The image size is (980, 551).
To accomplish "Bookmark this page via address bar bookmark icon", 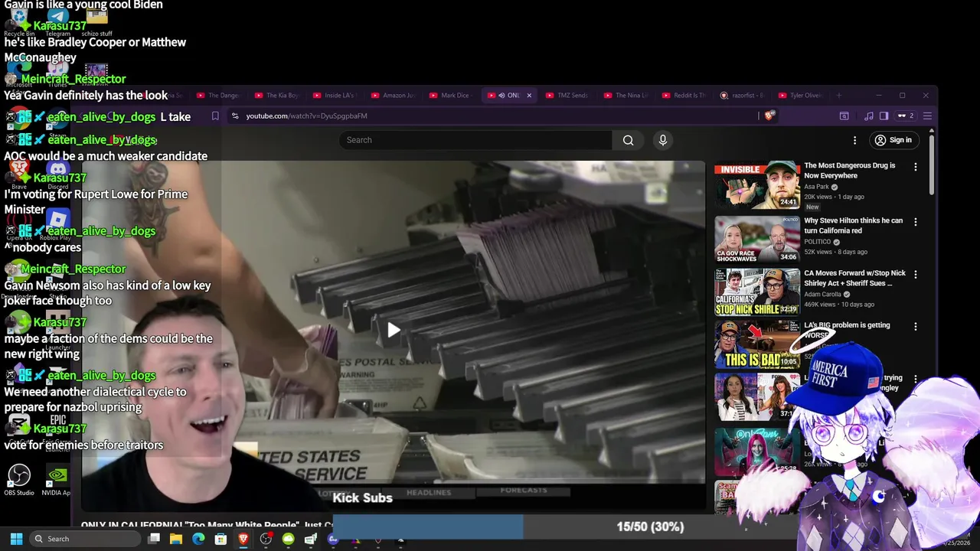I will point(215,116).
